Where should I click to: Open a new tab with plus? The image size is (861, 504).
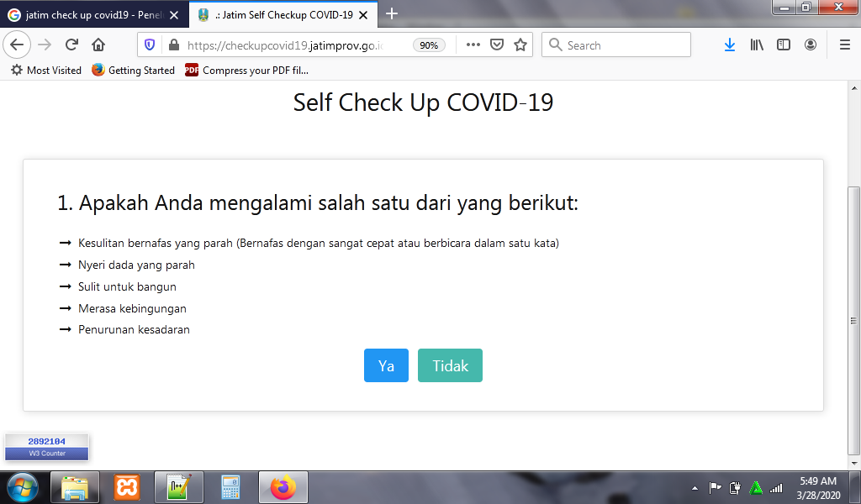pyautogui.click(x=392, y=13)
